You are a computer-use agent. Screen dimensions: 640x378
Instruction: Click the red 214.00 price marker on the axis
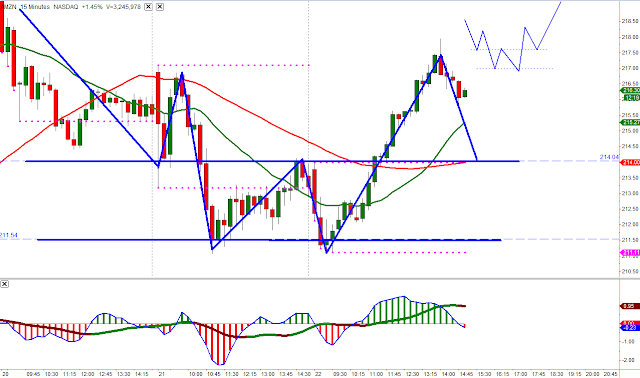coord(630,162)
